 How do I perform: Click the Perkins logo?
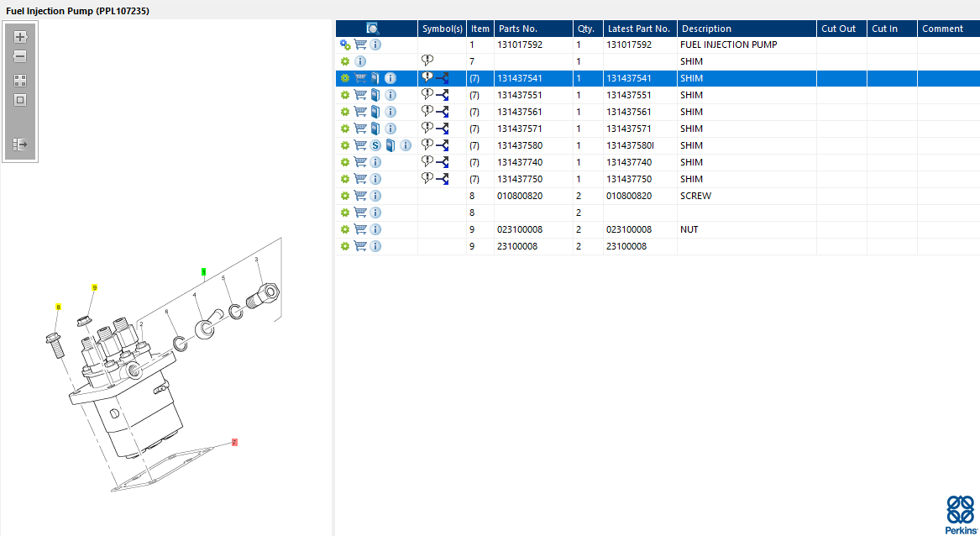click(x=961, y=515)
